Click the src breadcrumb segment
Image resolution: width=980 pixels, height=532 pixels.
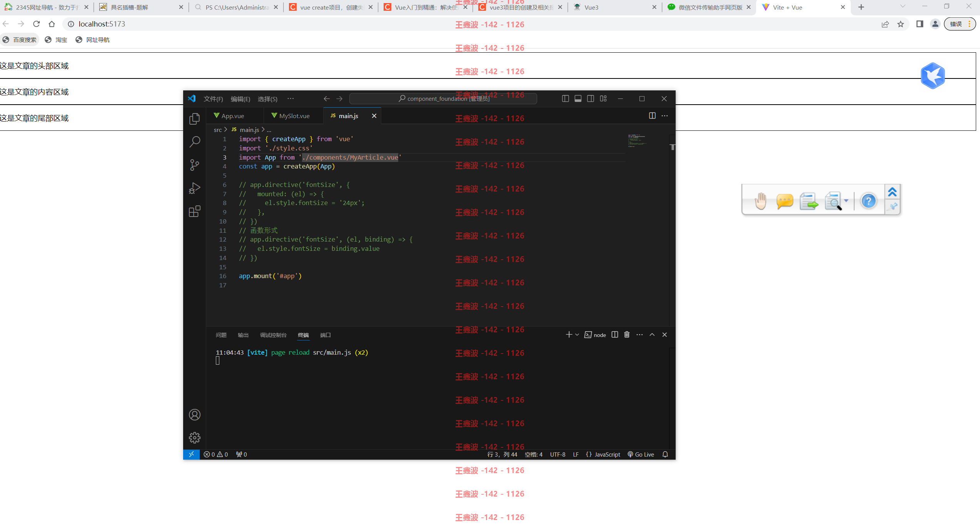[218, 130]
